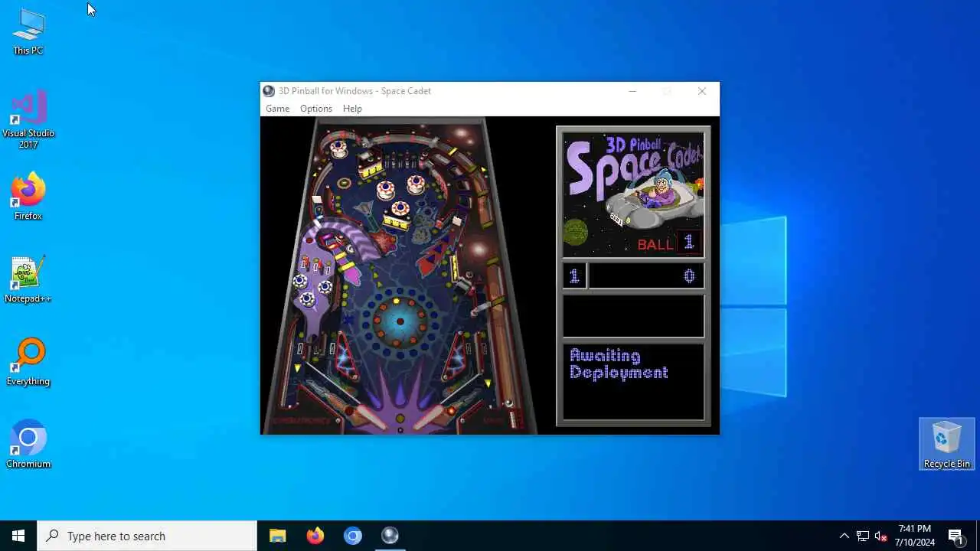Open Firefox from the taskbar
The width and height of the screenshot is (980, 551).
[x=315, y=536]
